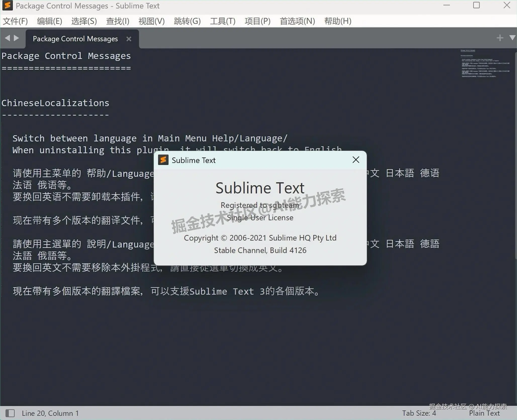Screen dimensions: 517x420
Task: Open the 工具(T) menu
Action: click(x=223, y=21)
